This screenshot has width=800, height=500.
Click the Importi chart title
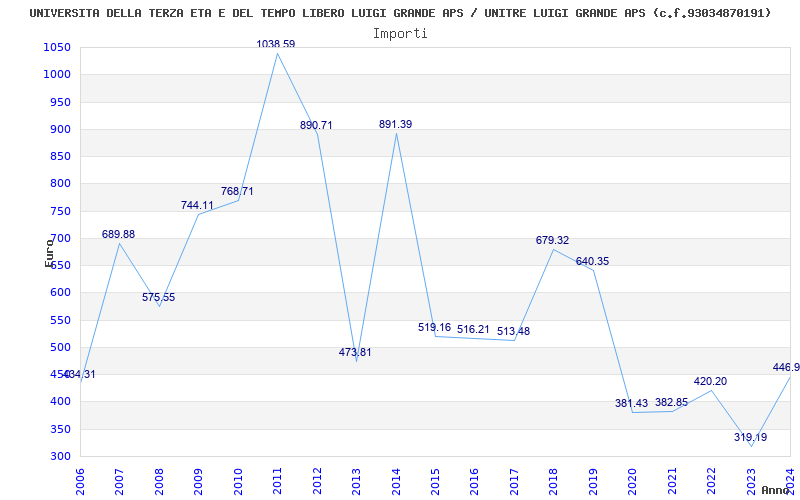coord(400,34)
